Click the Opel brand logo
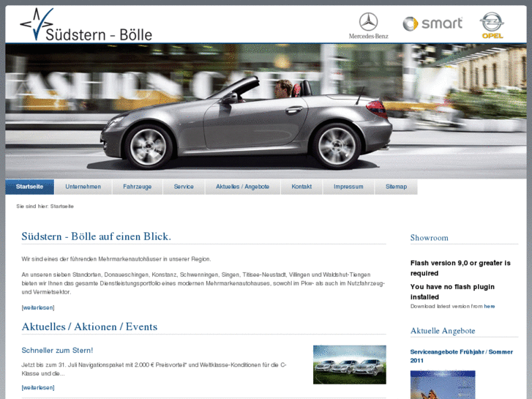The width and height of the screenshot is (532, 399). point(492,26)
